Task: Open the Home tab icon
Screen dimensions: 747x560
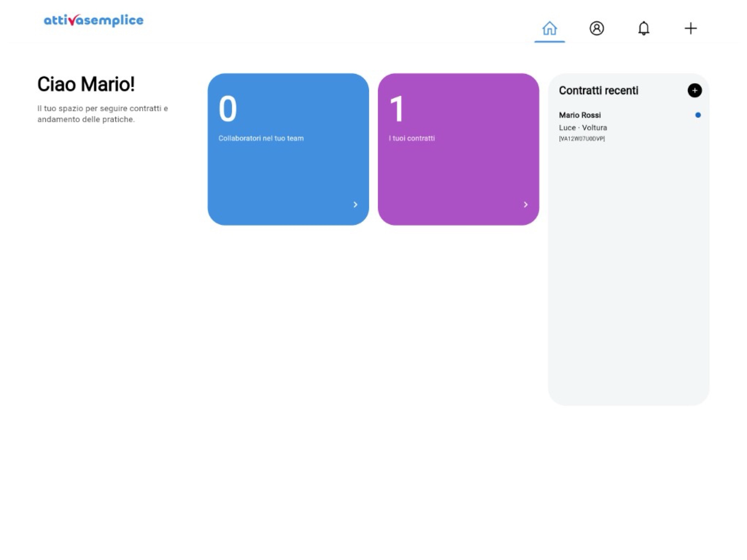Action: [x=549, y=28]
